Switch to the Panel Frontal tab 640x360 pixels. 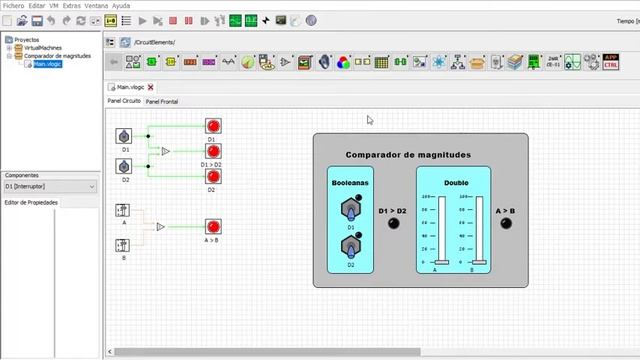click(x=162, y=102)
